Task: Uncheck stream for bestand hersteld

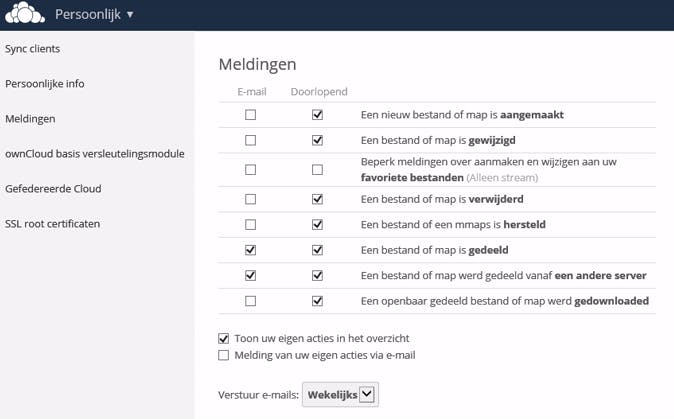Action: pos(317,224)
